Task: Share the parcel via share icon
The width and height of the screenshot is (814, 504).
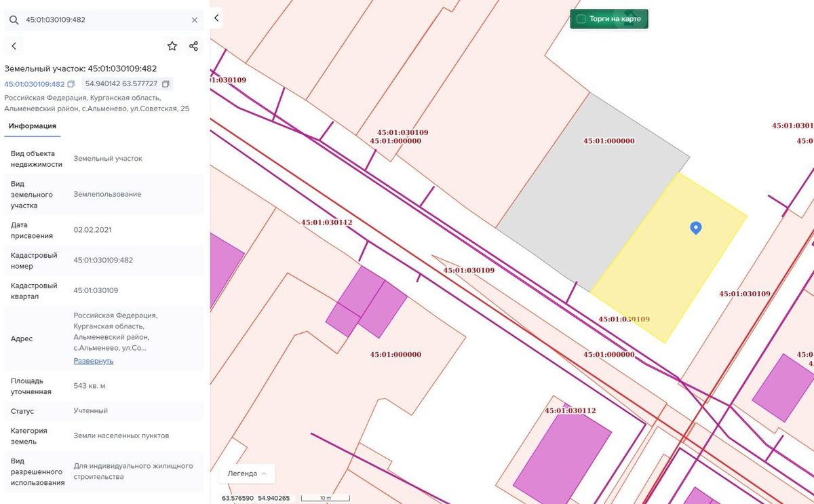Action: 194,46
